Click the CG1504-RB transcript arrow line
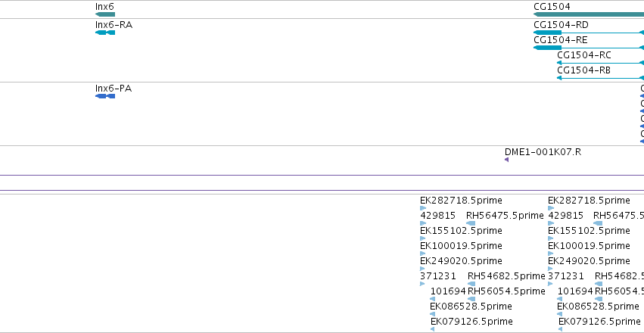644x333 pixels. pos(600,78)
